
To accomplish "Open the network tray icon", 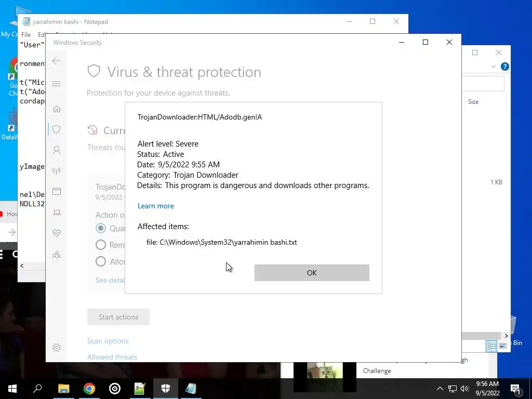I will coord(453,389).
